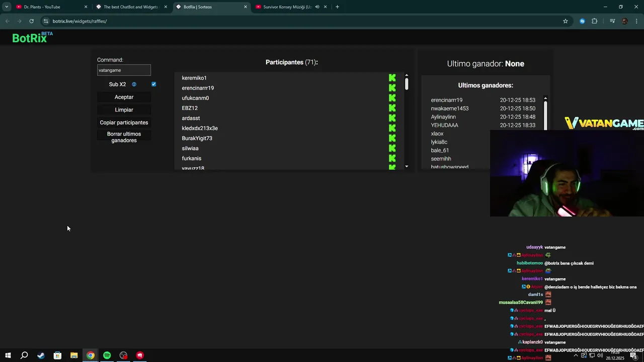Select participant keremiko1 in the list

click(194, 78)
